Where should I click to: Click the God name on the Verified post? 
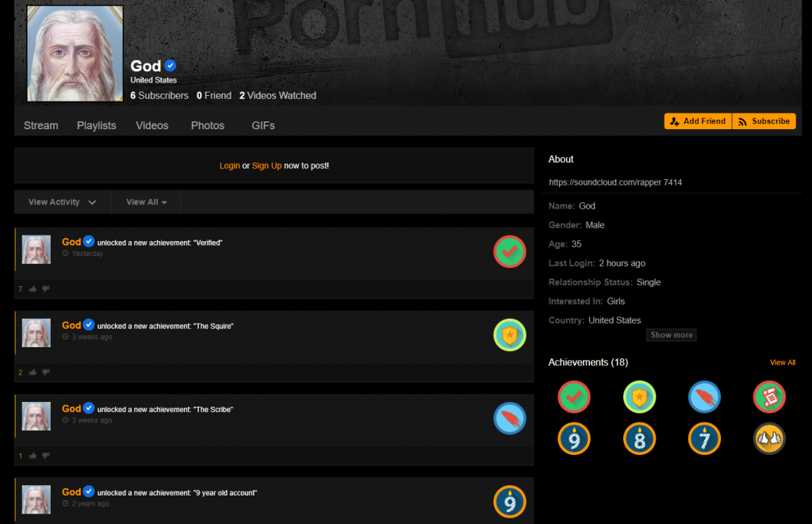[71, 242]
